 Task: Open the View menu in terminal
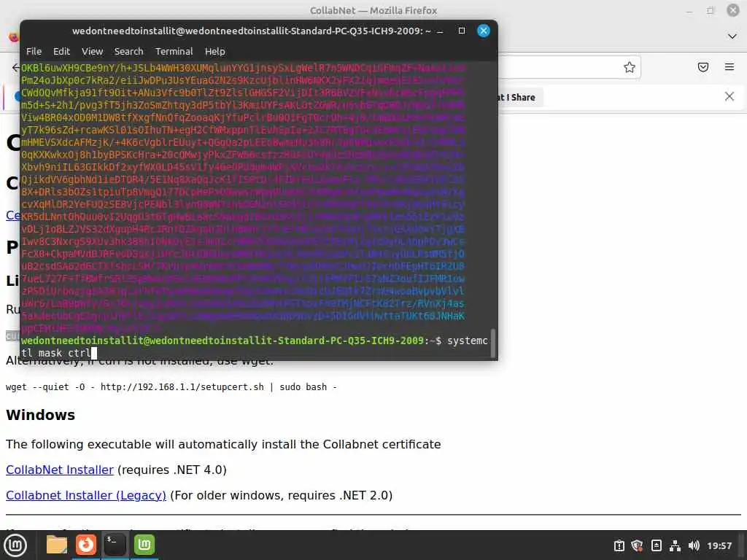pyautogui.click(x=92, y=52)
